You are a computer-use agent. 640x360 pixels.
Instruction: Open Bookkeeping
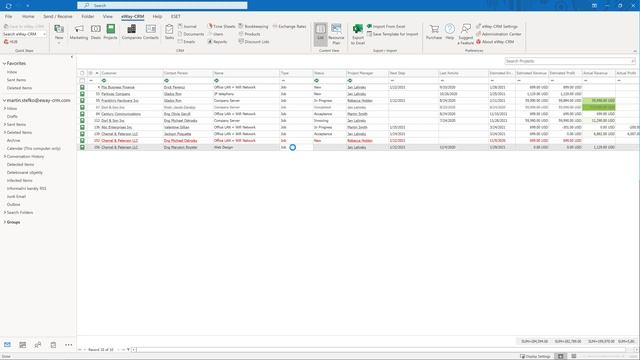253,26
